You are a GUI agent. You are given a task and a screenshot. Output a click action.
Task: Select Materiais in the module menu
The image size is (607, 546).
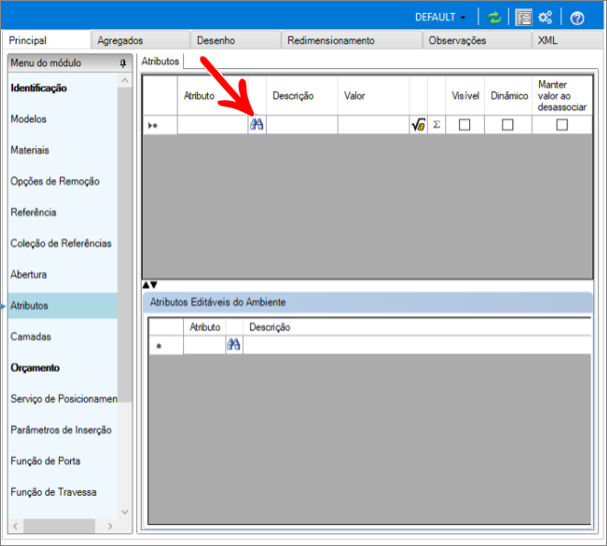(x=30, y=150)
